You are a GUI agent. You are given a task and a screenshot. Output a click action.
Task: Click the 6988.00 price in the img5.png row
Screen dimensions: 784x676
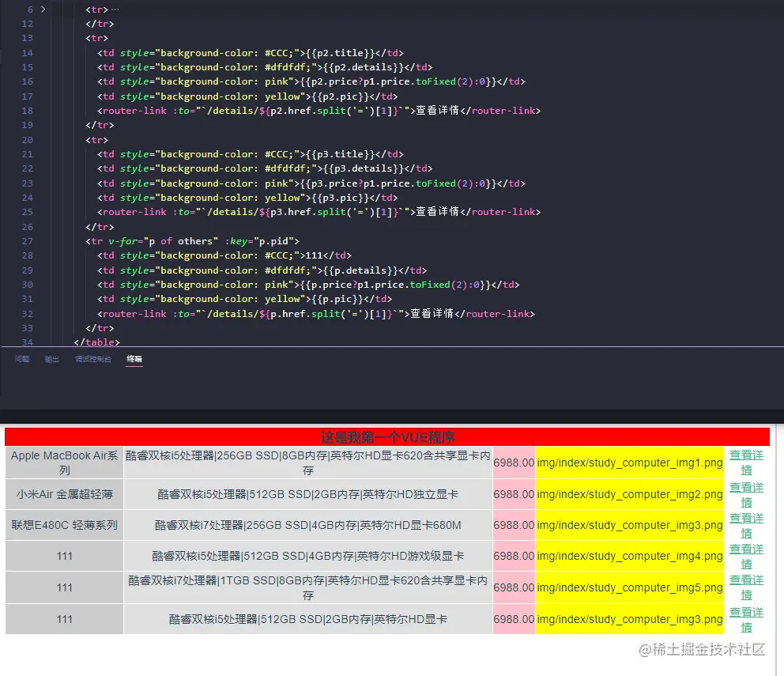pyautogui.click(x=514, y=587)
